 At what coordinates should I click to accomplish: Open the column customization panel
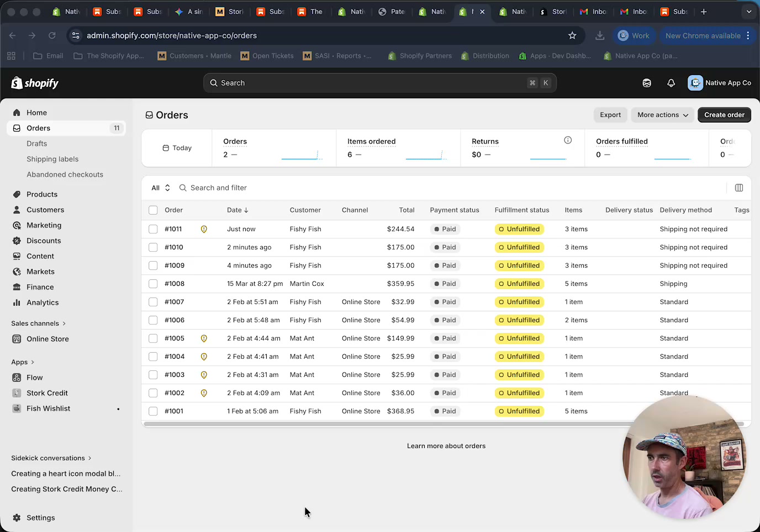[x=738, y=188]
